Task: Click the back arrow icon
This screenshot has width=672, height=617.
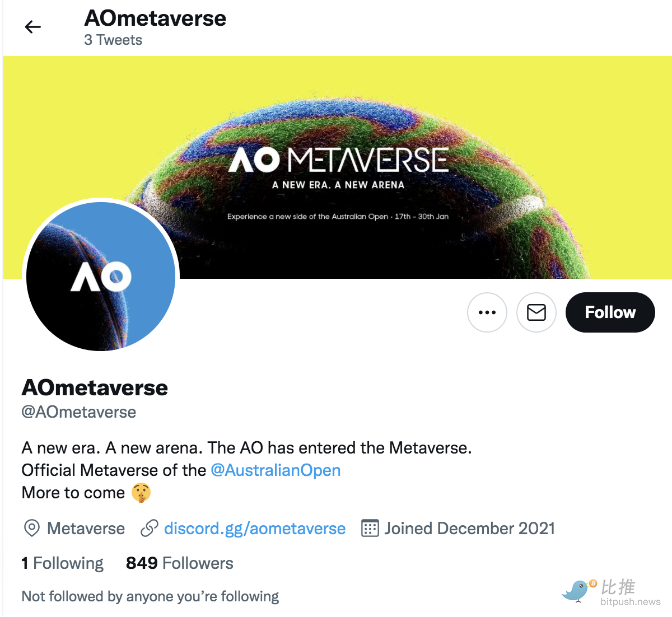Action: click(33, 27)
